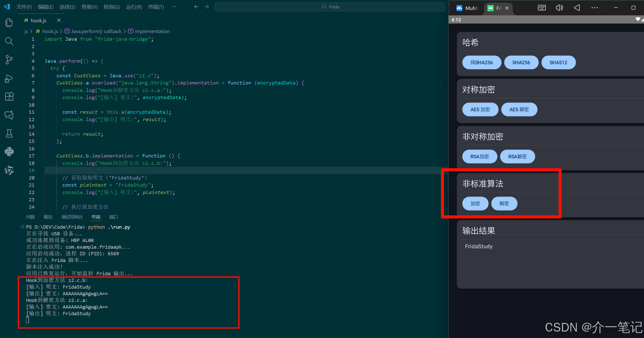Tap the 纯SHA256 button
The height and width of the screenshot is (338, 644).
coord(481,62)
